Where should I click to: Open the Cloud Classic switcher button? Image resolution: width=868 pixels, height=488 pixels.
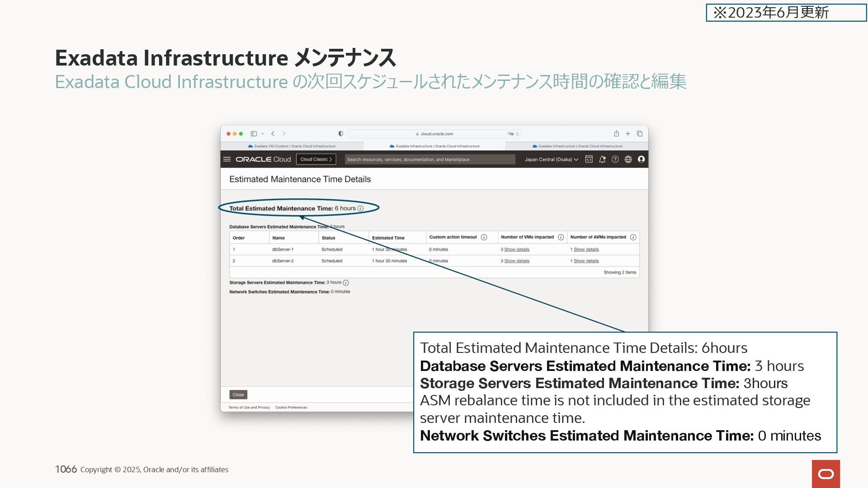point(316,160)
